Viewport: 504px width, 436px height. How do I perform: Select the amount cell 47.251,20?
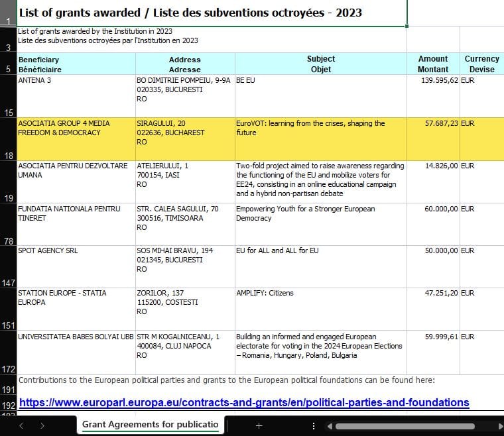tap(433, 309)
